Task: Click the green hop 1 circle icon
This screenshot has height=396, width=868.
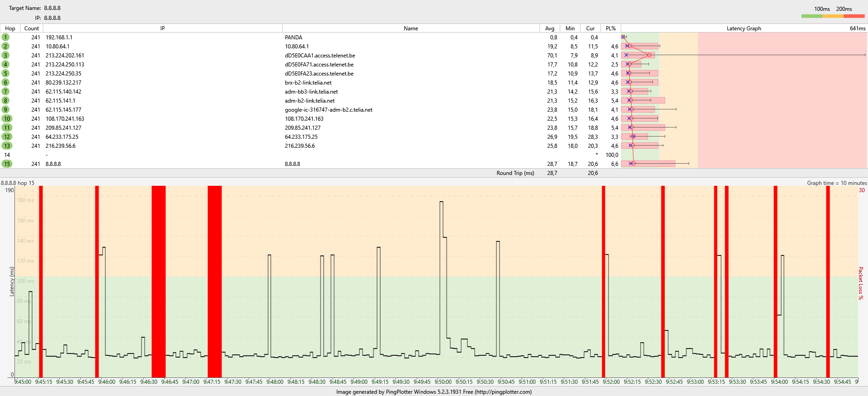Action: pyautogui.click(x=5, y=38)
